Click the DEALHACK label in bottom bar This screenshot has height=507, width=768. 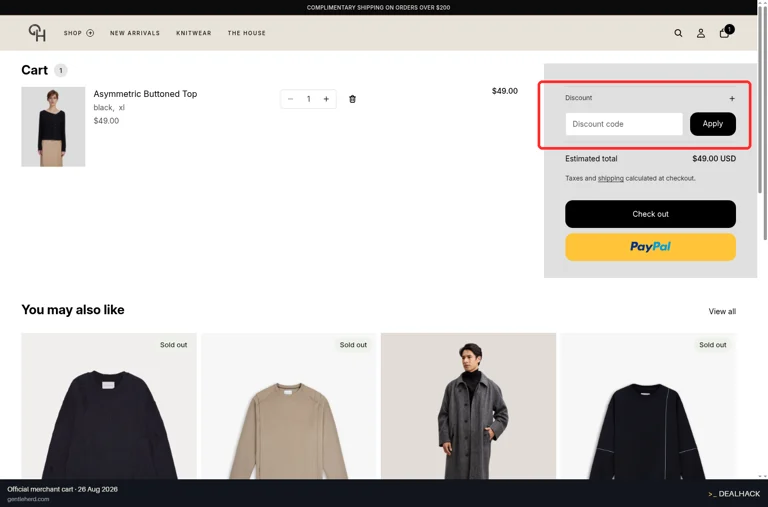(x=734, y=494)
